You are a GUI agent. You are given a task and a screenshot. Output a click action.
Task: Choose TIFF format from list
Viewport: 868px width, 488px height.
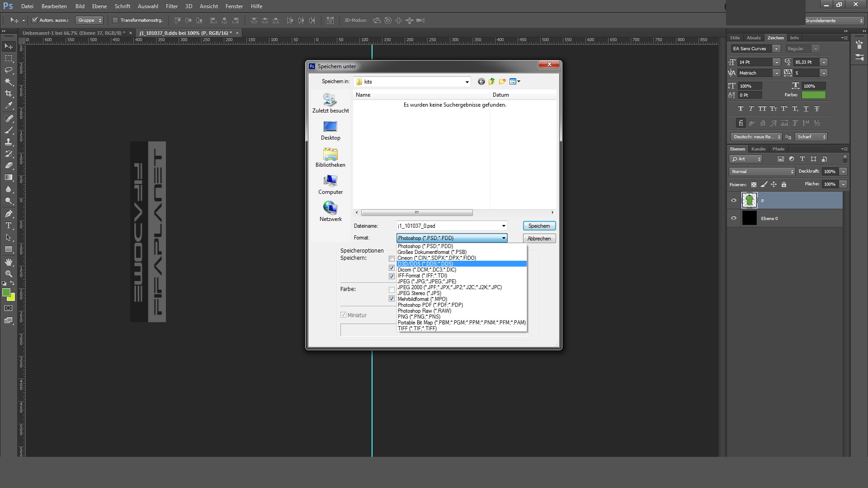click(462, 328)
